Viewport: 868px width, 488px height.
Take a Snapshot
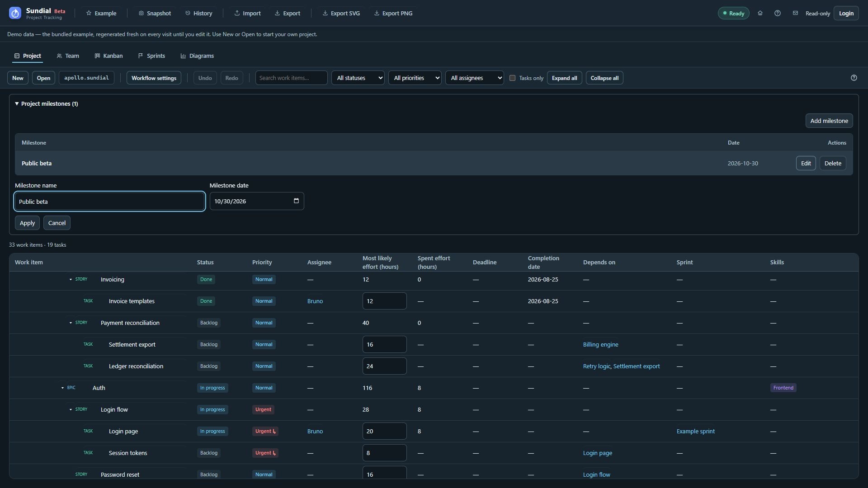pyautogui.click(x=155, y=13)
